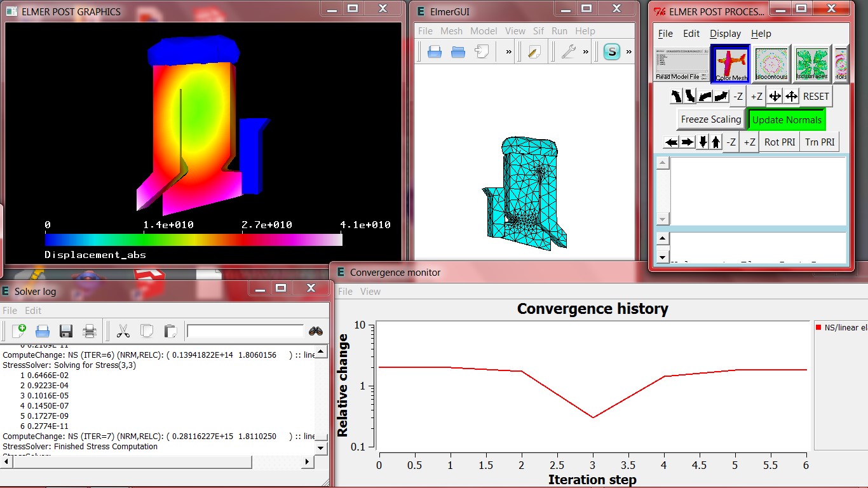Click the Solver log open file icon
The width and height of the screenshot is (868, 488).
point(43,330)
